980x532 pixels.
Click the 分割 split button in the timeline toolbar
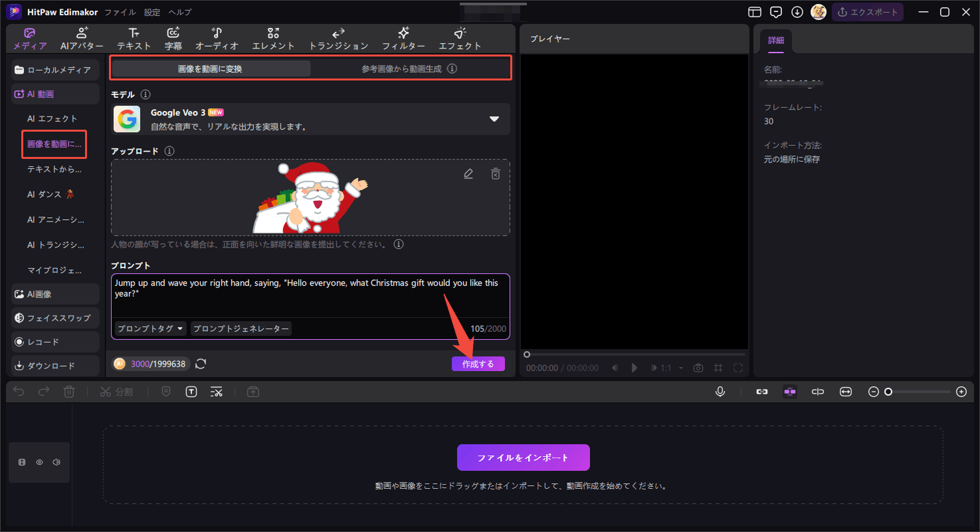116,392
